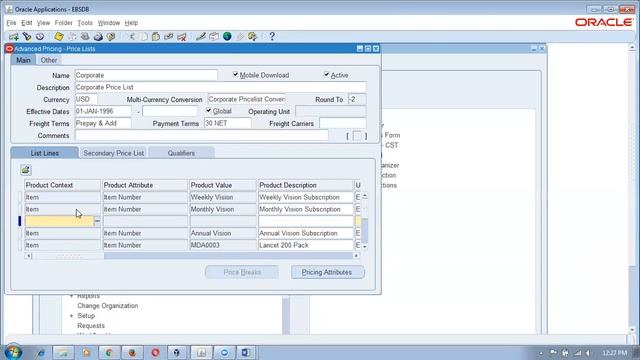Click the Edit Field pencil icon
The height and width of the screenshot is (360, 640).
tap(200, 37)
